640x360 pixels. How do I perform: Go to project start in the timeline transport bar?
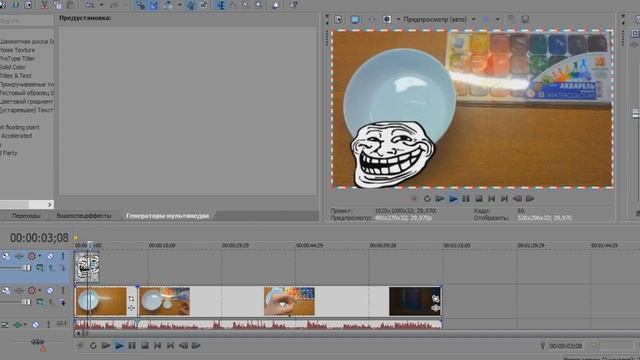tap(158, 346)
